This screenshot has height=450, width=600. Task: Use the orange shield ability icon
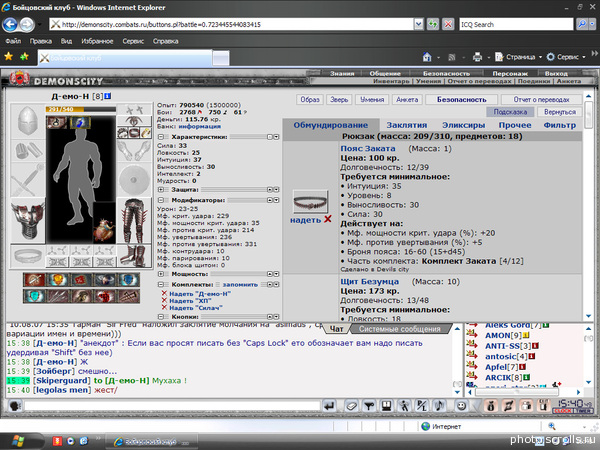coord(57,280)
